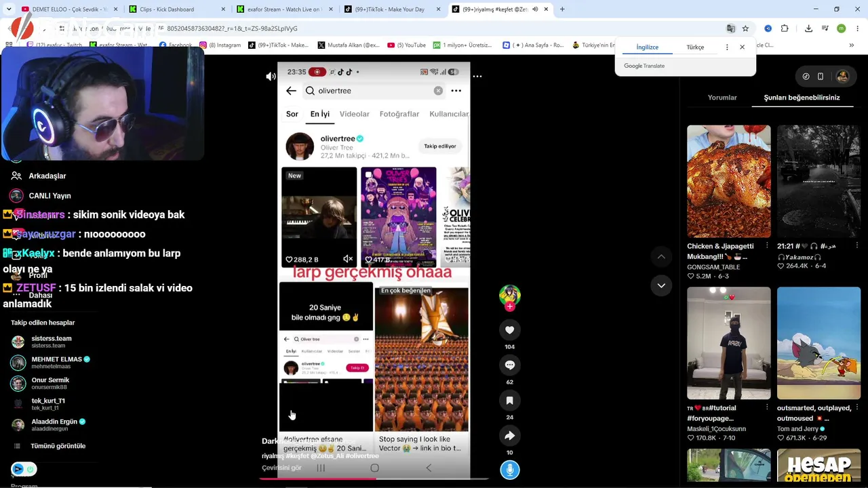Open the video comments bubble icon

click(x=510, y=365)
